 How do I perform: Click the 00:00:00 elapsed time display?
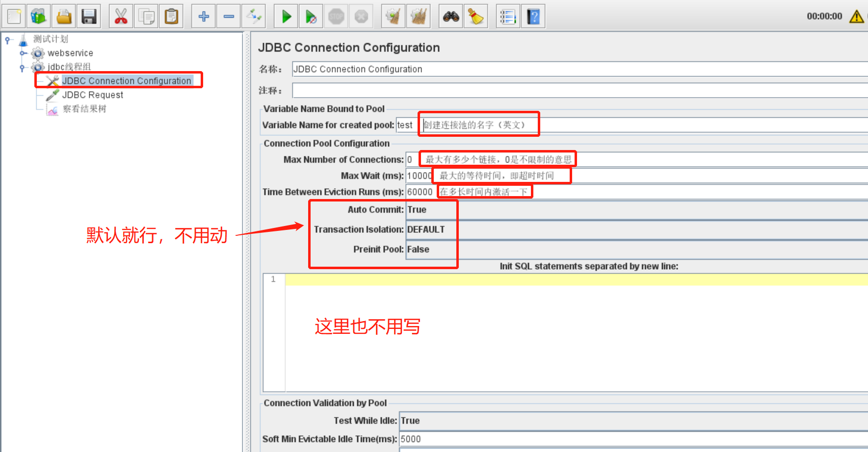[824, 16]
